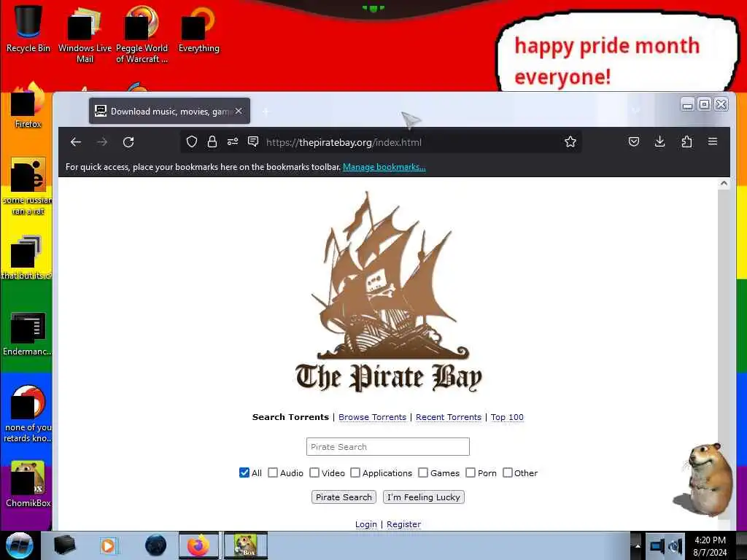Open the Extensions puzzle icon
747x560 pixels.
(686, 141)
